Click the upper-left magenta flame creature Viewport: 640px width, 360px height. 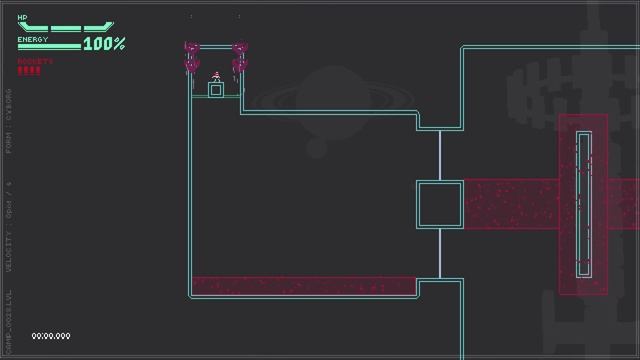191,49
